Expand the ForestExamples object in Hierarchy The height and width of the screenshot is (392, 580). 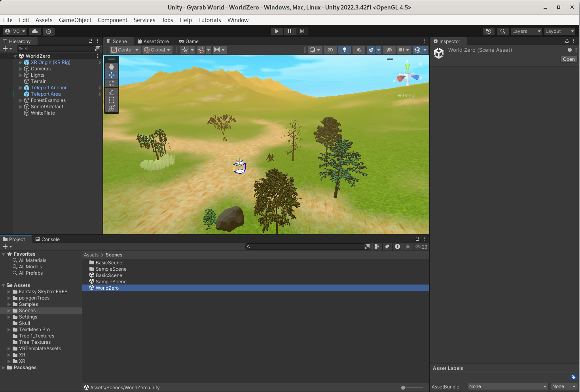point(21,100)
